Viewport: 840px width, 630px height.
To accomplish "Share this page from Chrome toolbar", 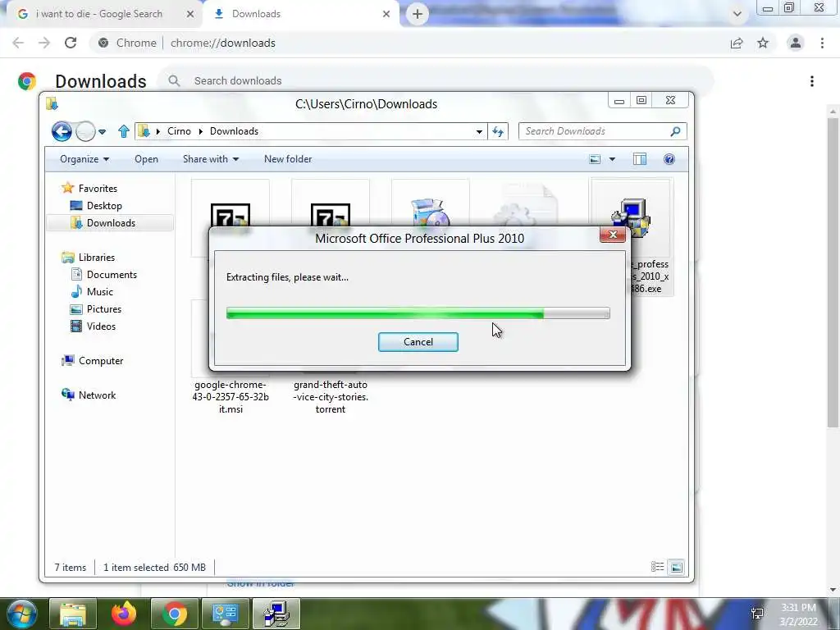I will pos(737,43).
